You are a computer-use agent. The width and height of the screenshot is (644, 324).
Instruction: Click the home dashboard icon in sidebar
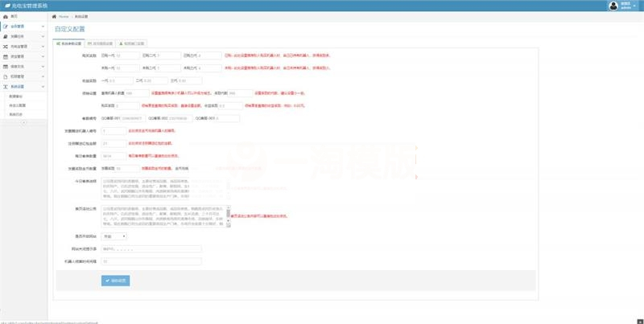[6, 16]
